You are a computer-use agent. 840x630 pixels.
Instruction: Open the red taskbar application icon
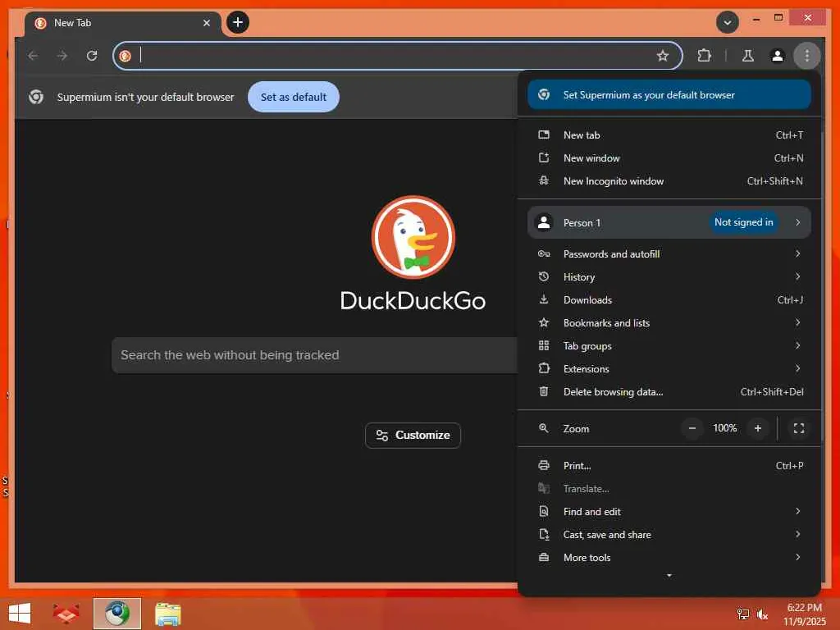[x=66, y=614]
